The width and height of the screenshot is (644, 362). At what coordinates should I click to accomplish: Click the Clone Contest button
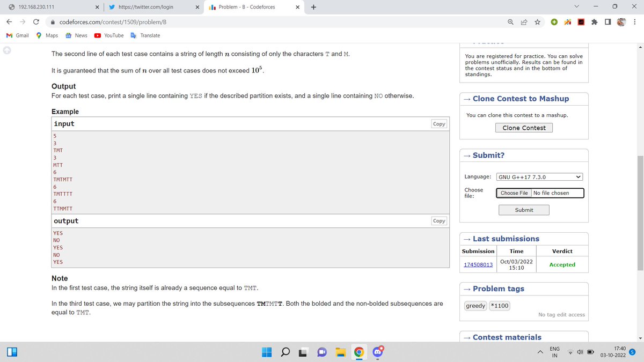[x=524, y=128]
